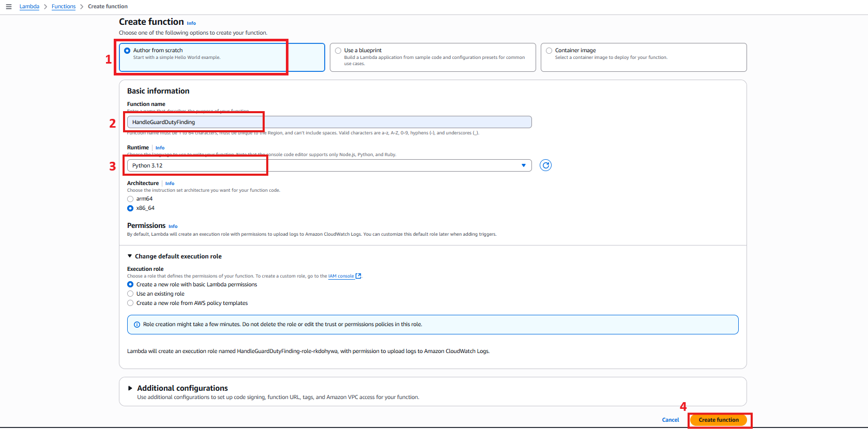Open Info link next to Runtime
This screenshot has height=429, width=868.
tap(160, 148)
